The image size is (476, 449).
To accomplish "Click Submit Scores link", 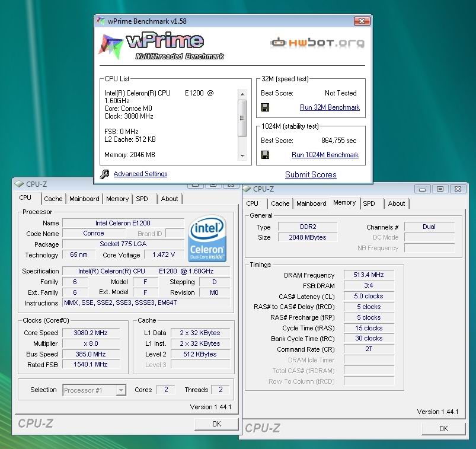I will (311, 175).
